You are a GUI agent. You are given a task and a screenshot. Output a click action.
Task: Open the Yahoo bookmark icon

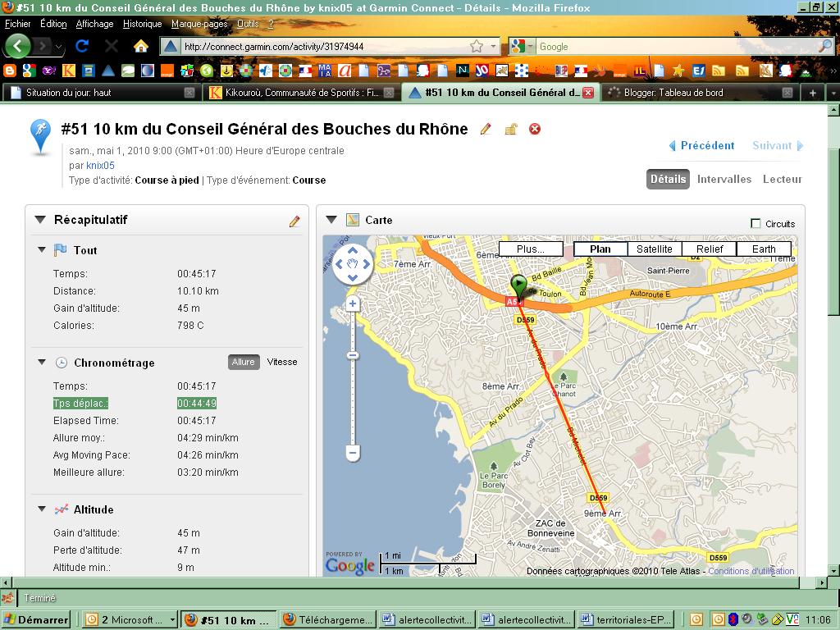pyautogui.click(x=48, y=71)
